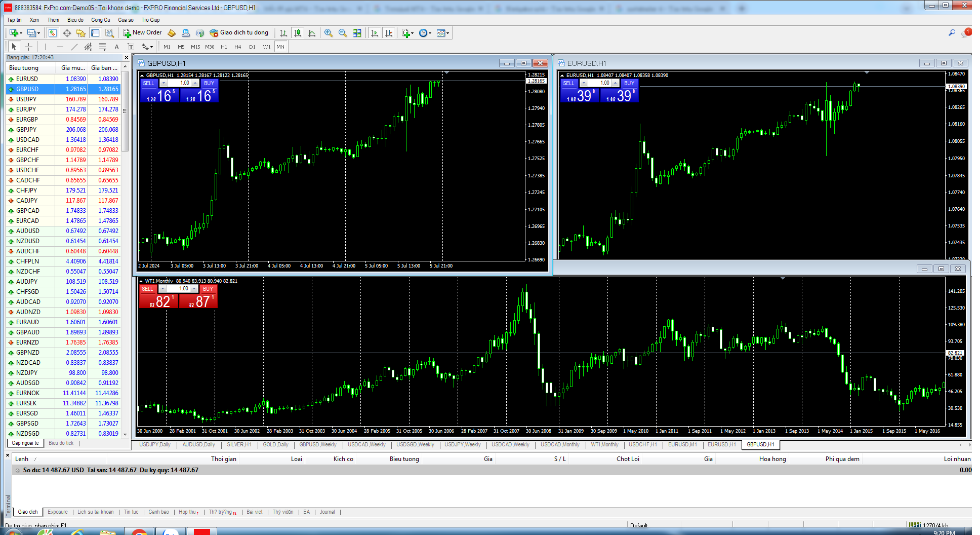Image resolution: width=980 pixels, height=535 pixels.
Task: Open the Data Window crosshair icon
Action: pyautogui.click(x=67, y=33)
